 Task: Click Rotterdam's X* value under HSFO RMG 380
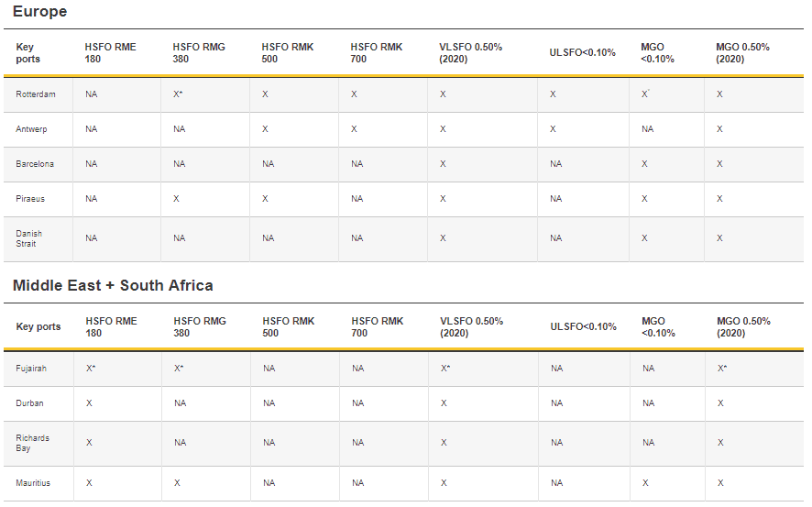[x=178, y=94]
